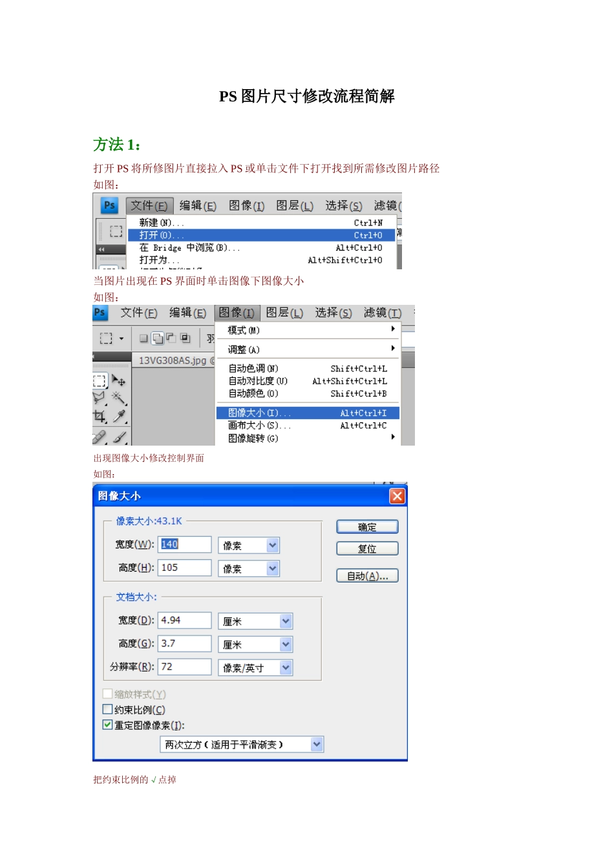Image resolution: width=614 pixels, height=868 pixels.
Task: Toggle the 缩放样式(Y) checkbox
Action: coord(108,694)
